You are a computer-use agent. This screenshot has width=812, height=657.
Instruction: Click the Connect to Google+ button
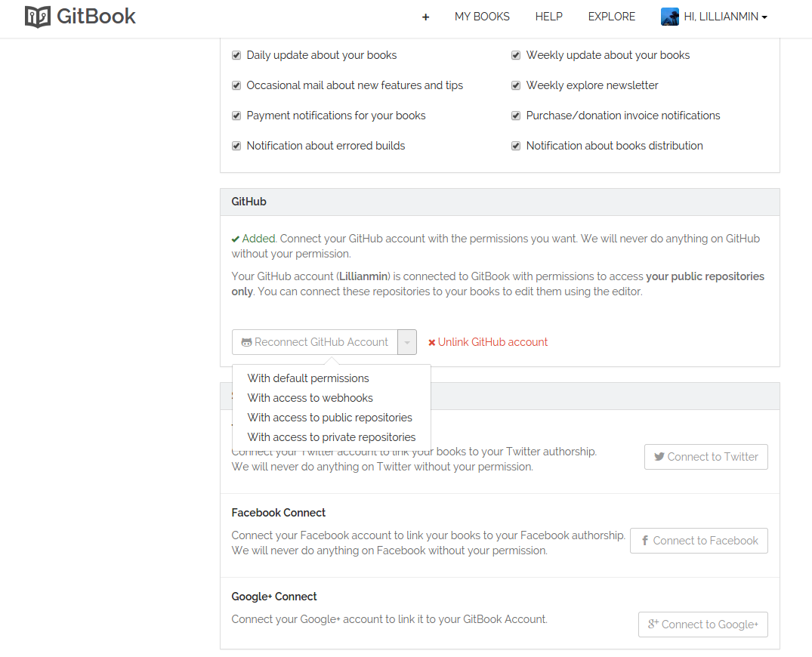703,625
